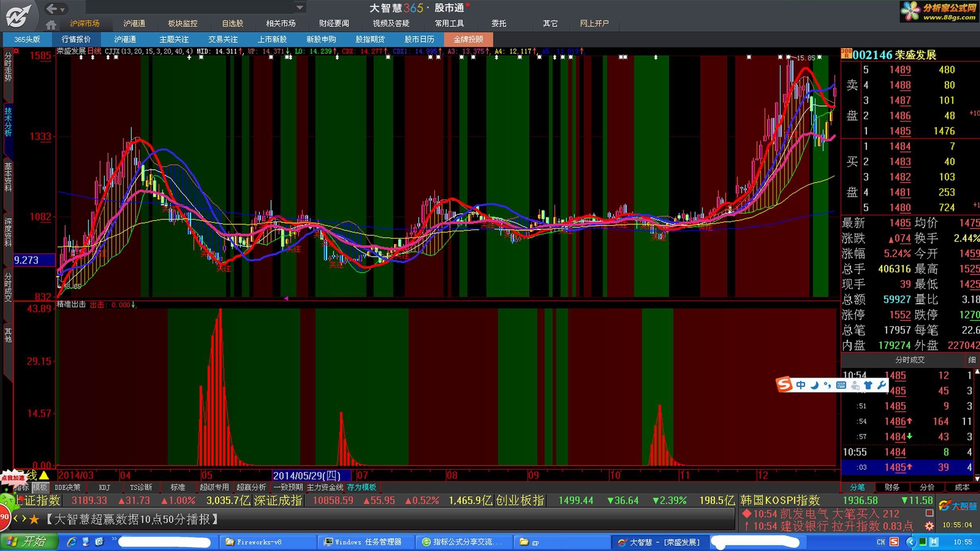
Task: Click the 分析家公式网 logo banner
Action: click(x=939, y=12)
